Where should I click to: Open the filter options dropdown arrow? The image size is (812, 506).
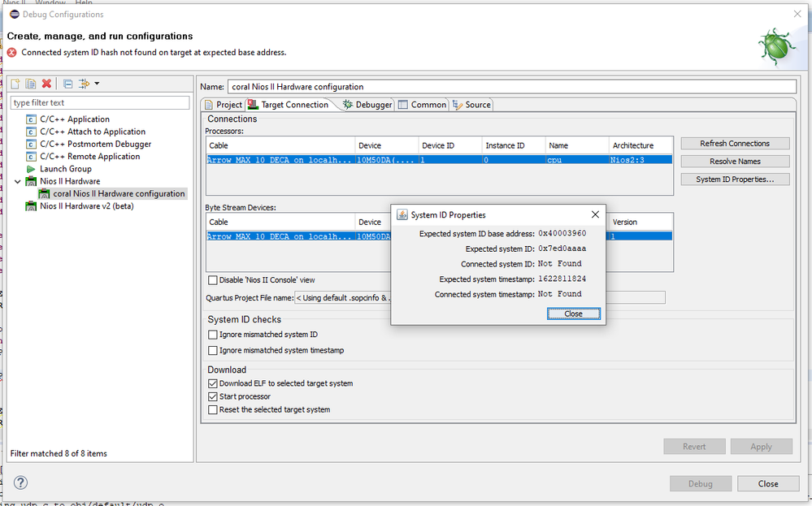click(97, 84)
